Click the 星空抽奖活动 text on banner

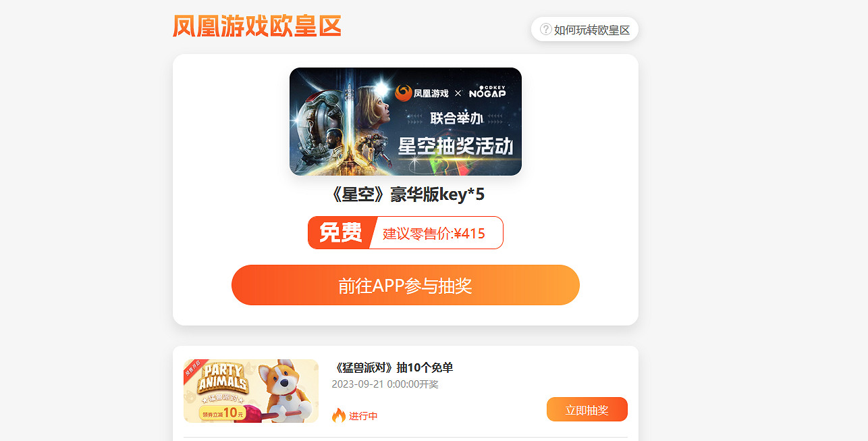(x=456, y=146)
